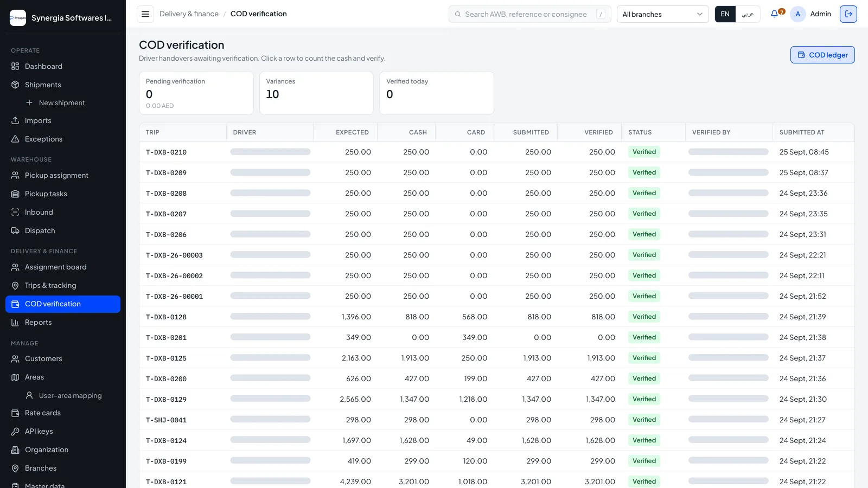Click the Pickup tasks icon
Screen dimensions: 868x488
pyautogui.click(x=15, y=194)
